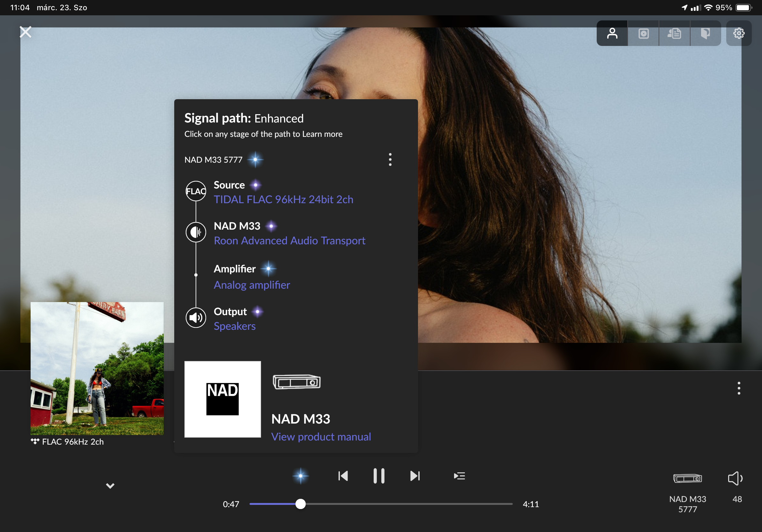Open signal path three-dot menu
The height and width of the screenshot is (532, 762).
click(x=390, y=159)
